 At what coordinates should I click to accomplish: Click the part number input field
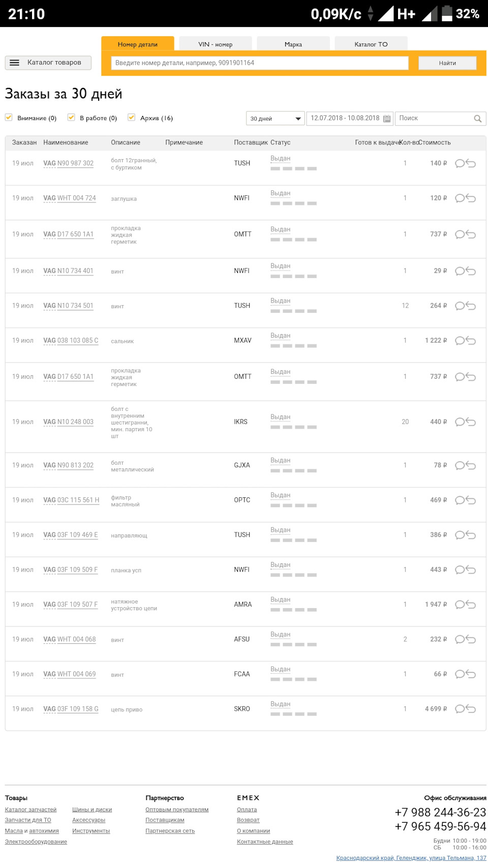tap(259, 63)
